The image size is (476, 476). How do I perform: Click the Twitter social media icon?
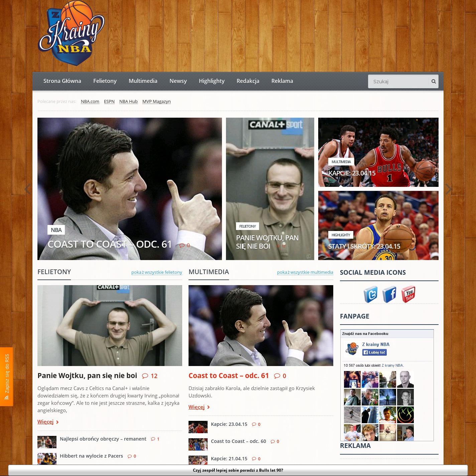tap(371, 294)
